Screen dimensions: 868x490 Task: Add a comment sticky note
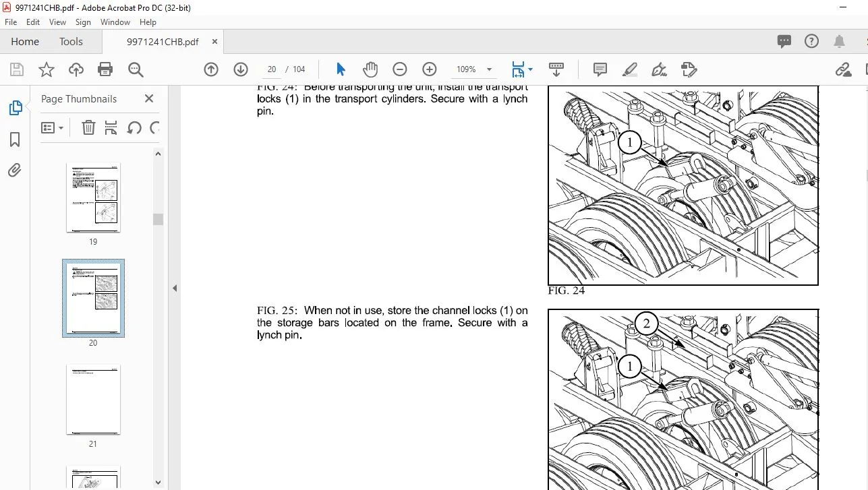pos(600,69)
